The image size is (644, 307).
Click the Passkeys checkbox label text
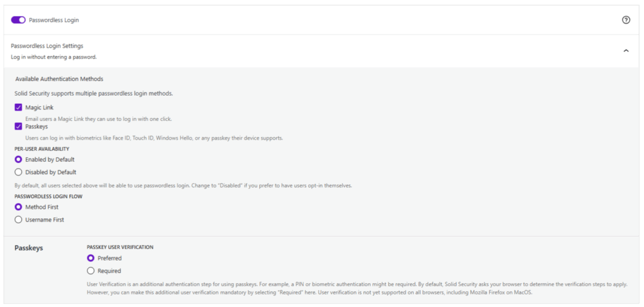click(x=36, y=126)
